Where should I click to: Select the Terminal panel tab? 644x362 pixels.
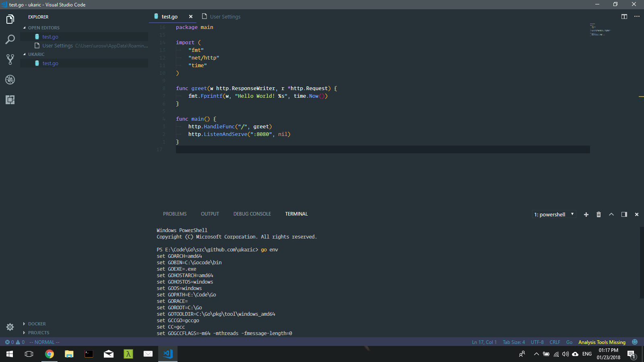pos(296,214)
